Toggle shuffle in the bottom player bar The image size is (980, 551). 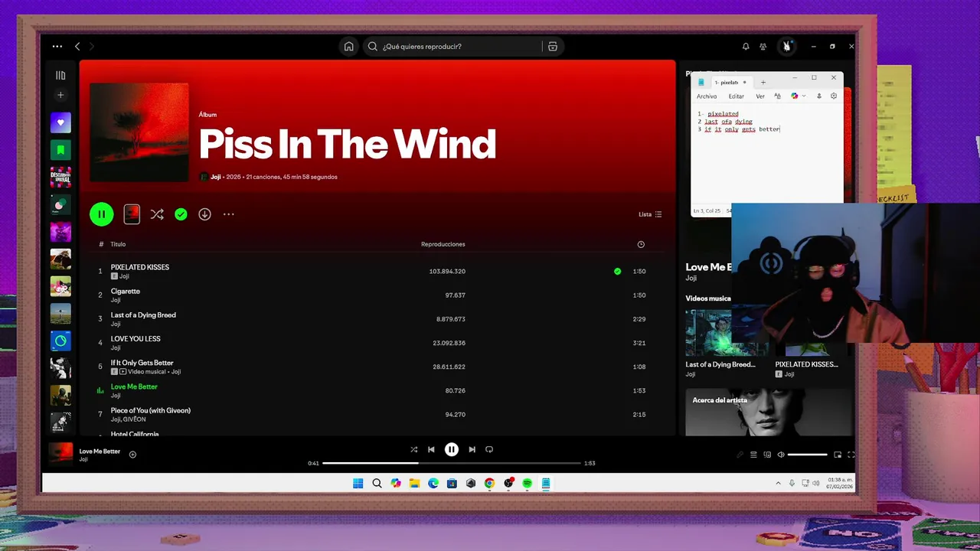tap(413, 449)
